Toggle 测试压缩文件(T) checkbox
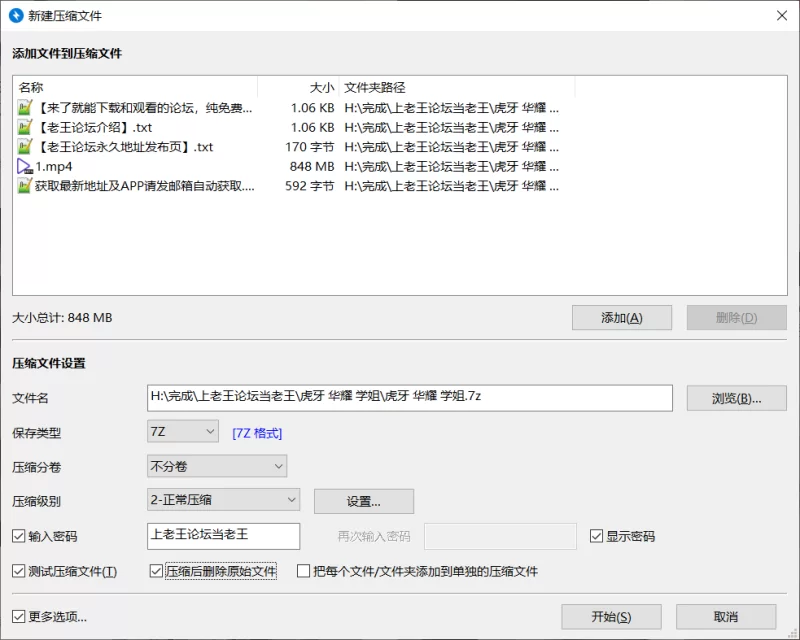Screen dimensions: 800x640 pyautogui.click(x=18, y=571)
